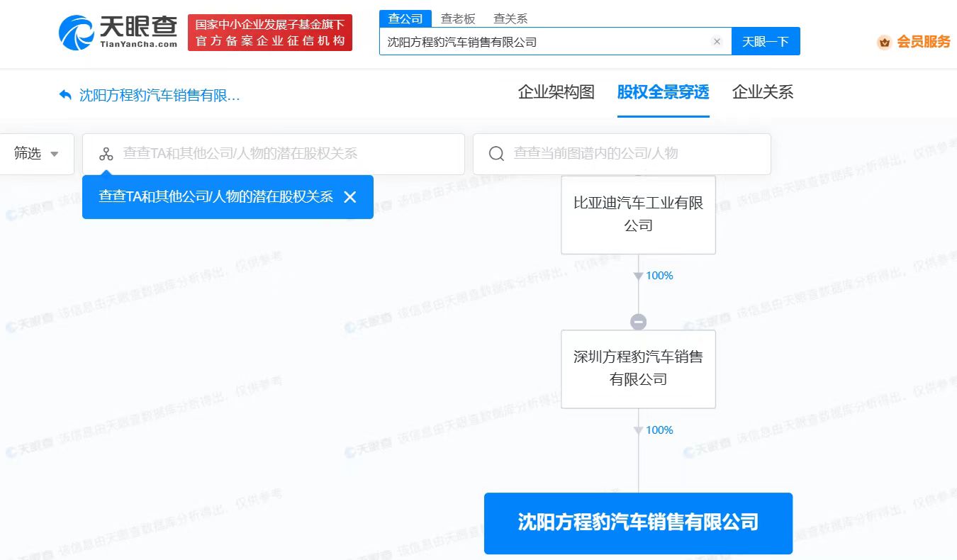The height and width of the screenshot is (560, 957).
Task: Select the 深圳方程豹汽车销售有限公司 node
Action: pyautogui.click(x=638, y=369)
